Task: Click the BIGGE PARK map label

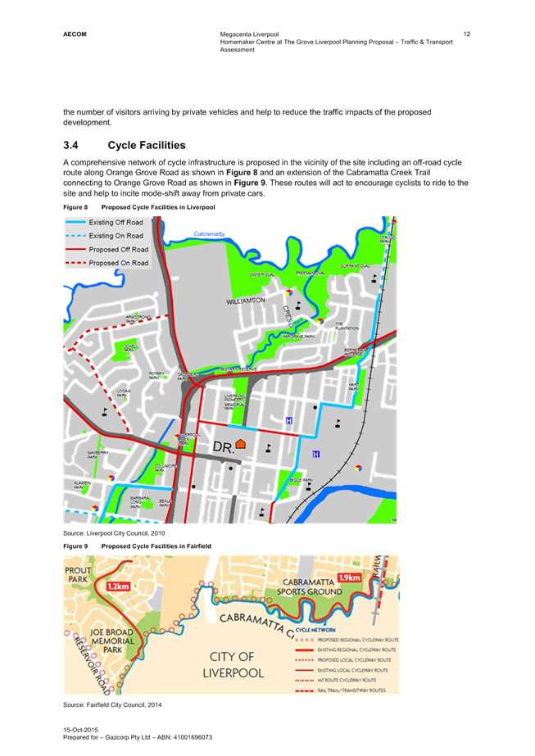Action: (301, 480)
